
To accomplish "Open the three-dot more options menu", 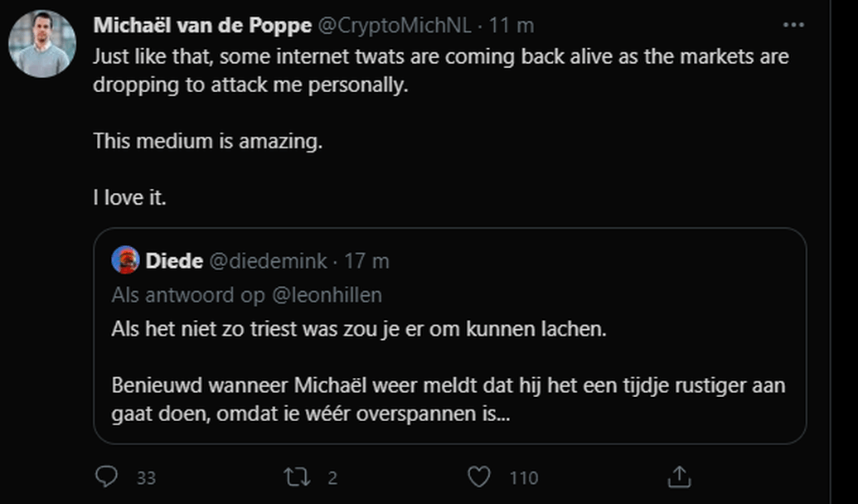I will pos(793,26).
